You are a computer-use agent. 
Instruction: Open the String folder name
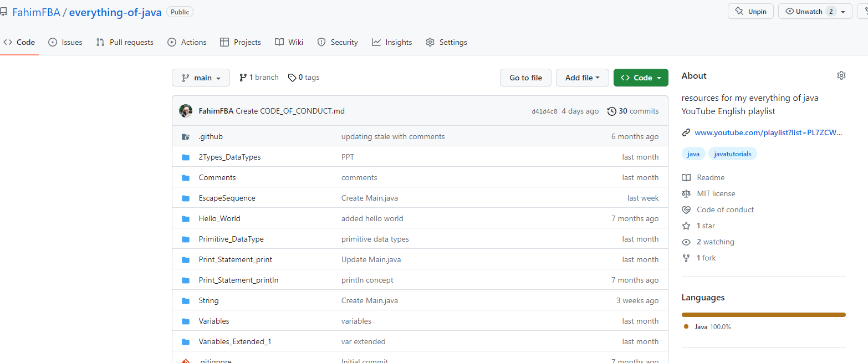click(x=209, y=300)
